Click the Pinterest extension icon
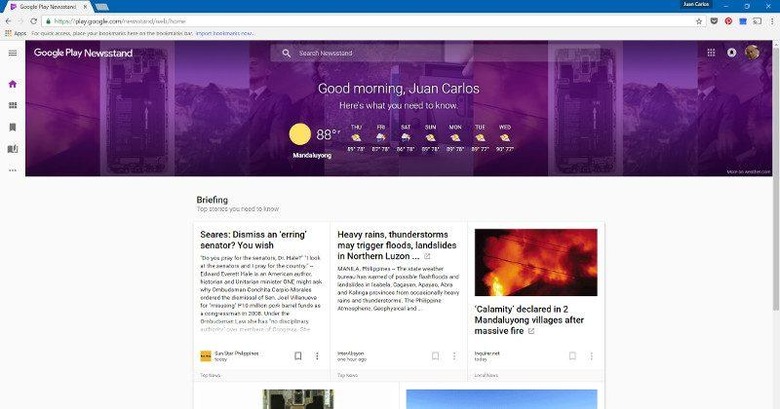The image size is (780, 409). (728, 21)
